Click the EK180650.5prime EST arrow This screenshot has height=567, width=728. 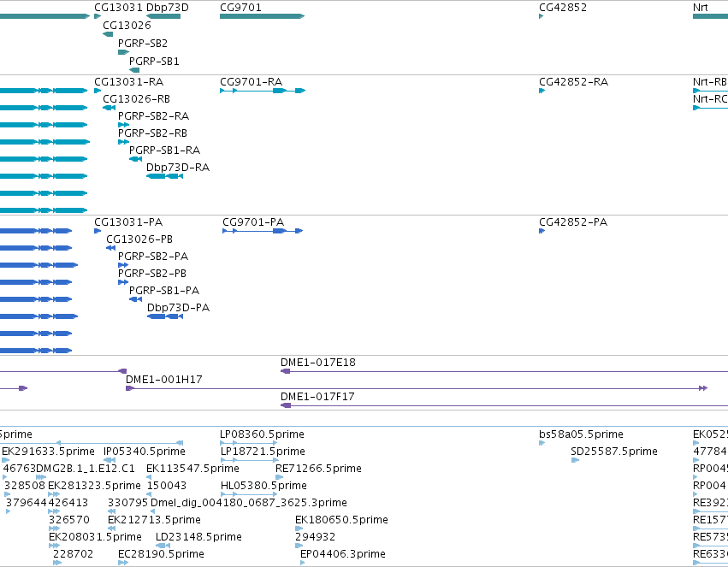click(299, 529)
